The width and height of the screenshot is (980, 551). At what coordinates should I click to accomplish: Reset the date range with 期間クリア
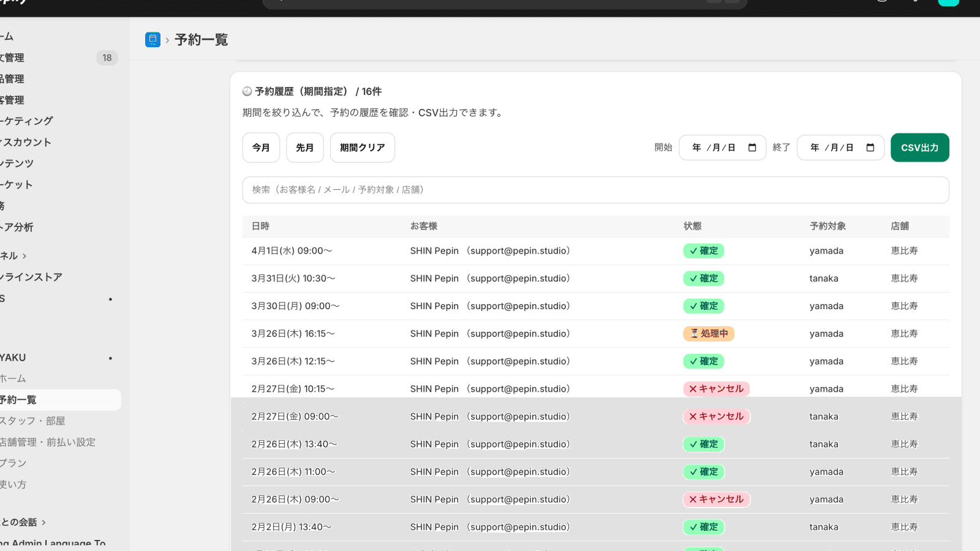[362, 148]
